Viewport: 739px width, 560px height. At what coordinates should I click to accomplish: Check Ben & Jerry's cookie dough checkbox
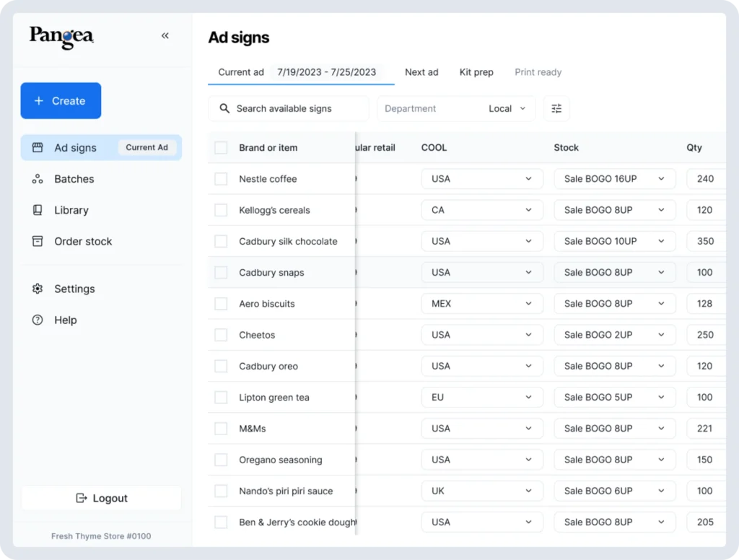(221, 522)
